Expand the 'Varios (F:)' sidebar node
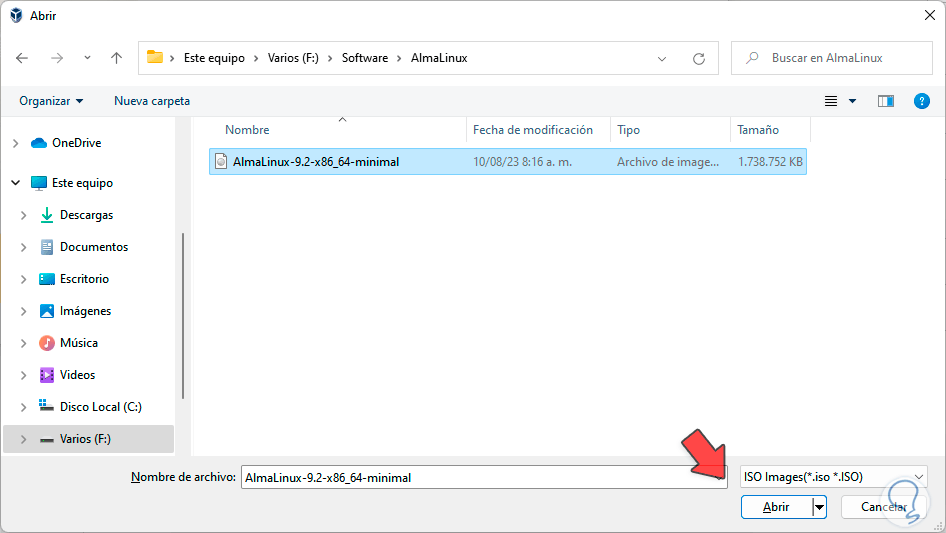Viewport: 946px width, 533px height. (x=24, y=439)
